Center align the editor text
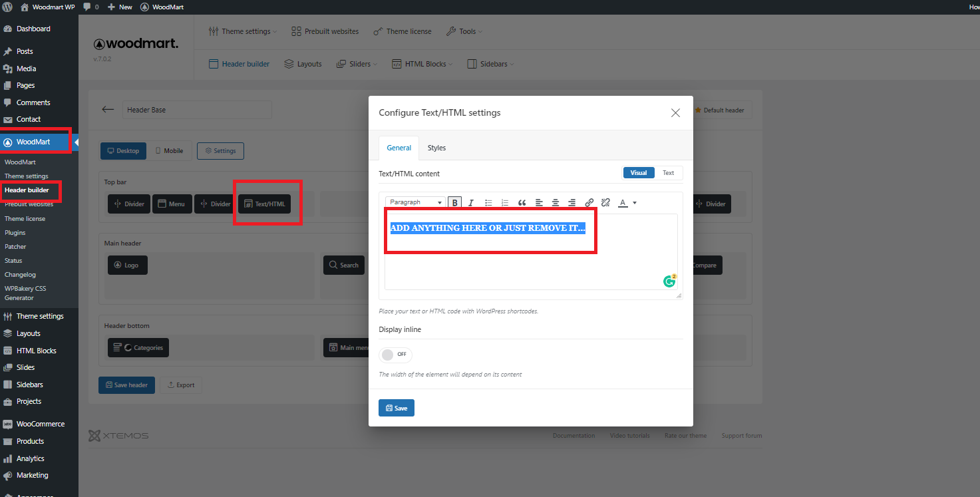This screenshot has height=497, width=980. [556, 203]
